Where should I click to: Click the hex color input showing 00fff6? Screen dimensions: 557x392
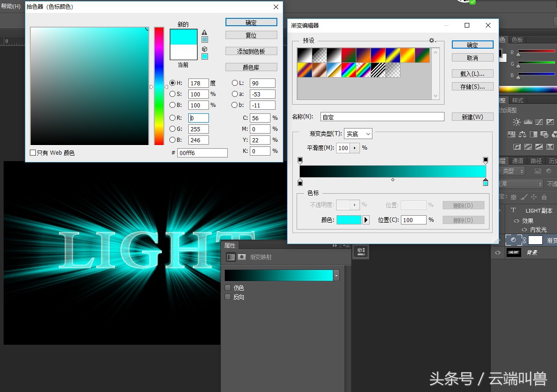[x=203, y=153]
